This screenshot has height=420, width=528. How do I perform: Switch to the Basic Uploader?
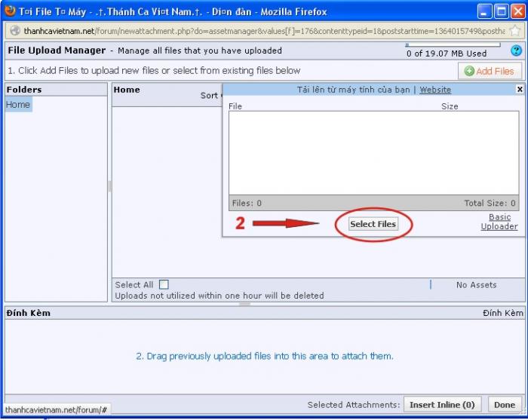[499, 222]
